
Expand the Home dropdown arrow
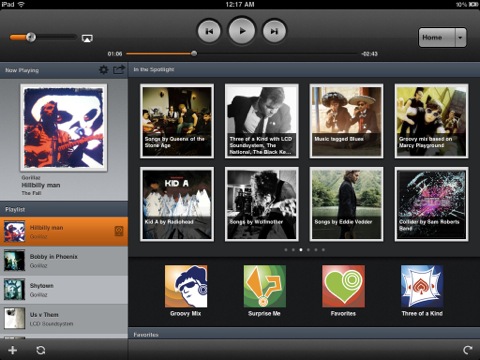pyautogui.click(x=460, y=37)
